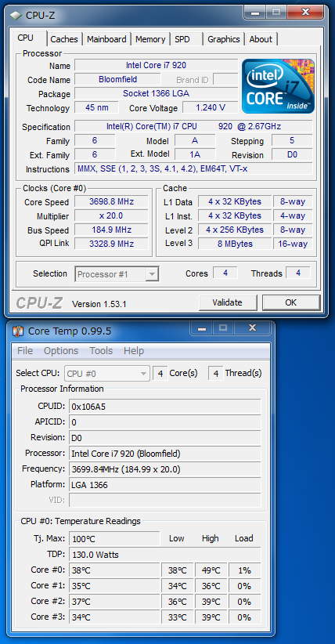Viewport: 335px width, 644px height.
Task: Click the Processor field Intel Core i7 920 (Bloomfield)
Action: [x=164, y=454]
